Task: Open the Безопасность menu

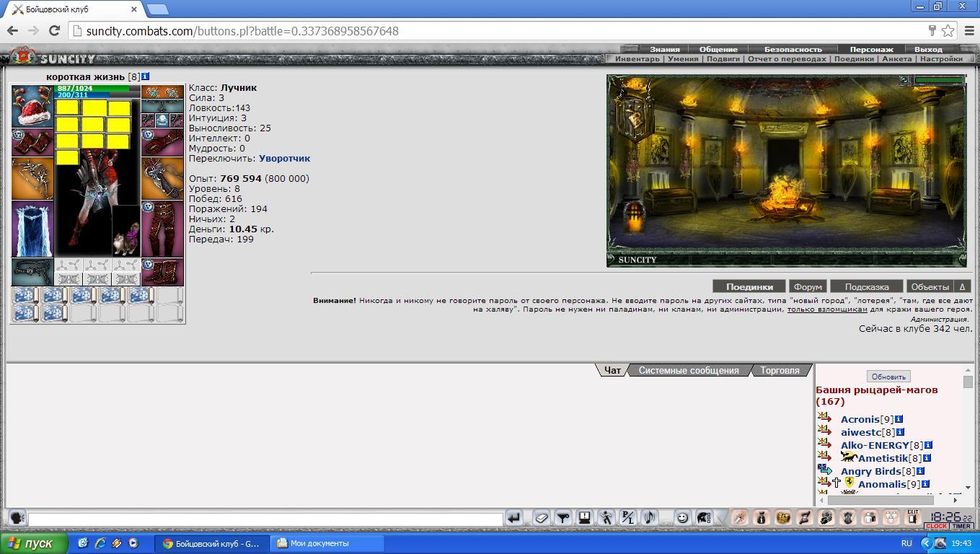Action: tap(793, 50)
